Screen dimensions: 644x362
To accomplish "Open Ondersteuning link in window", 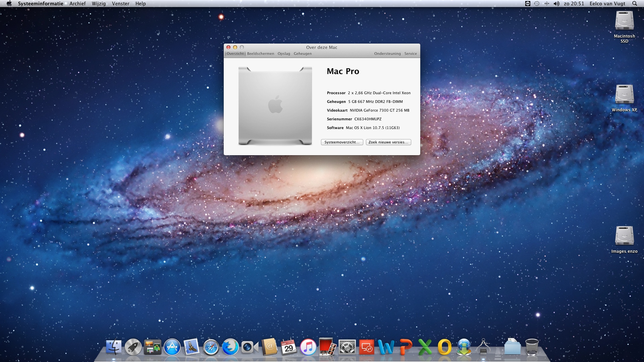I will [387, 54].
